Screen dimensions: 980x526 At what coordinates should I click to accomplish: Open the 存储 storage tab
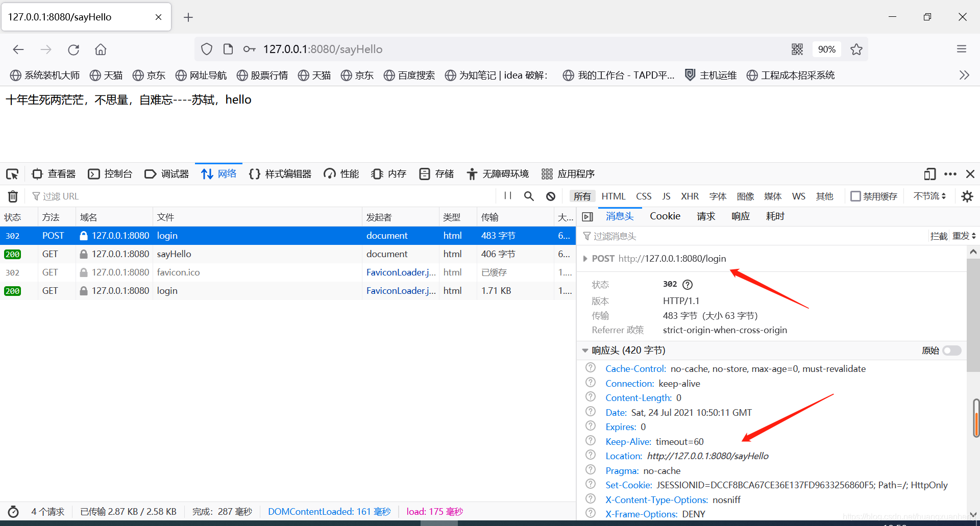(436, 174)
